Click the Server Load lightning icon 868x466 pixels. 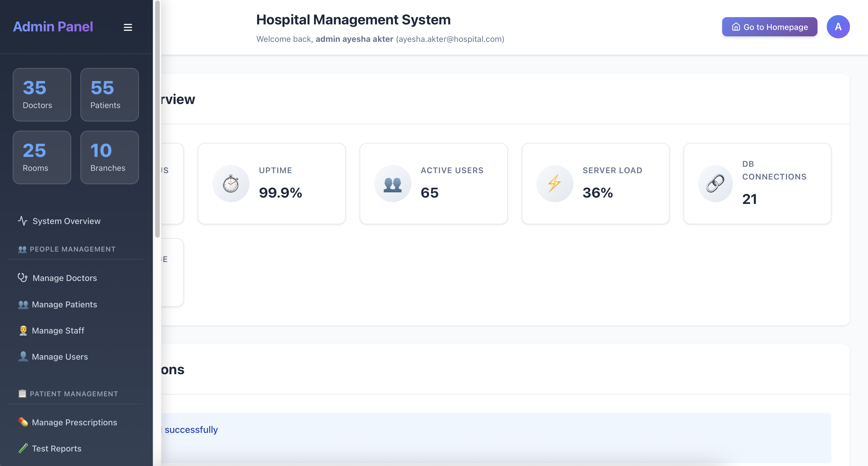click(554, 184)
